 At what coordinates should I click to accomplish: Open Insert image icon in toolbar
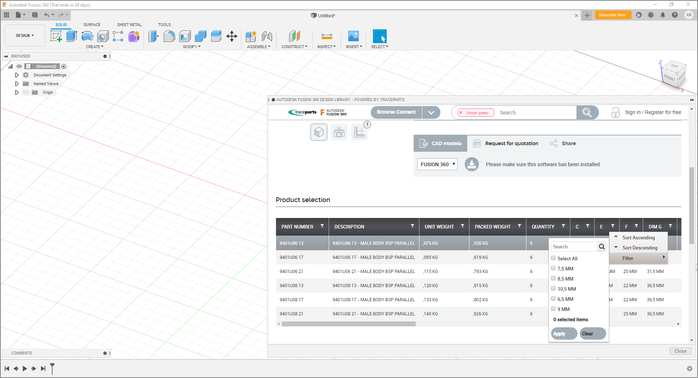coord(353,36)
